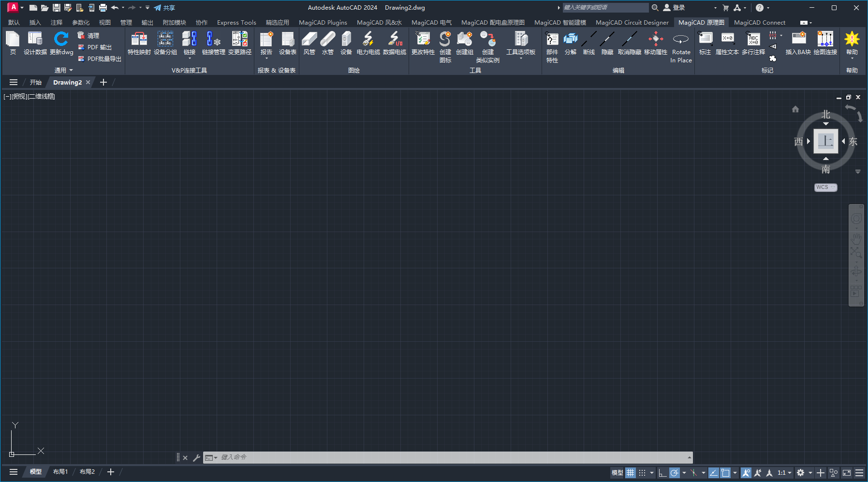Open 链接管理 link manager
Viewport: 868px width, 482px height.
(x=213, y=43)
